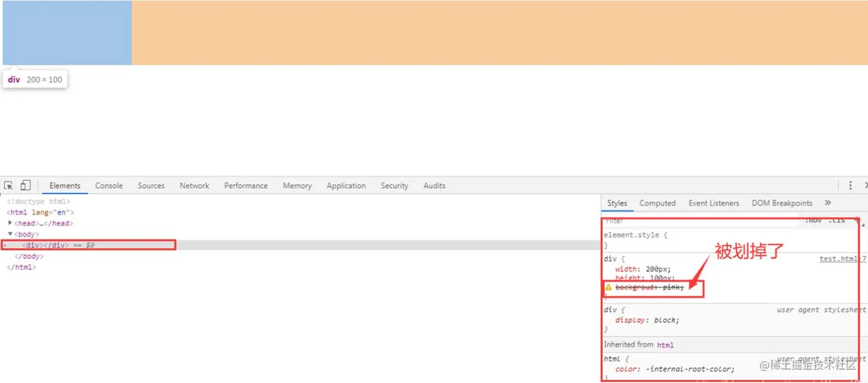Click the html link after Inherited from
Image resolution: width=868 pixels, height=383 pixels.
pyautogui.click(x=665, y=345)
